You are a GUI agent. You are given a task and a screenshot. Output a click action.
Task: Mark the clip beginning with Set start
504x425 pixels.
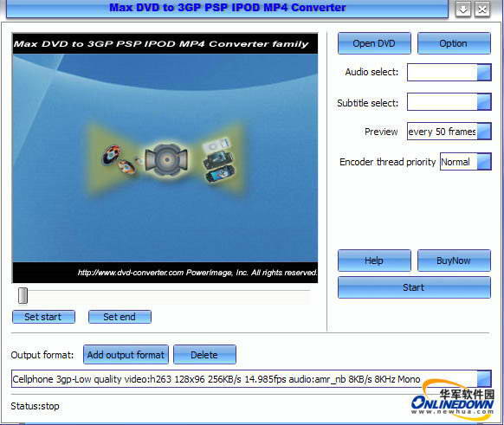43,317
